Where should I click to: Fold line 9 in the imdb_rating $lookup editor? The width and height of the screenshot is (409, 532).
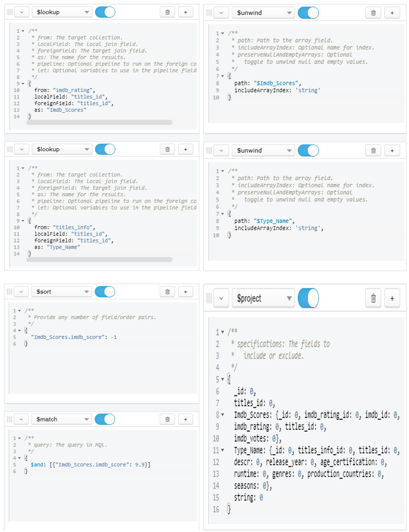click(x=23, y=83)
